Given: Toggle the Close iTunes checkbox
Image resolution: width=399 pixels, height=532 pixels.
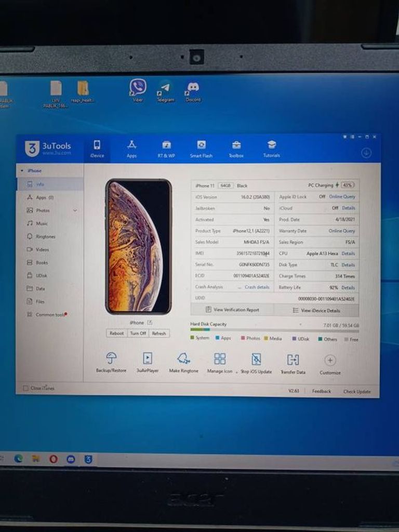Looking at the screenshot, I should tap(25, 388).
